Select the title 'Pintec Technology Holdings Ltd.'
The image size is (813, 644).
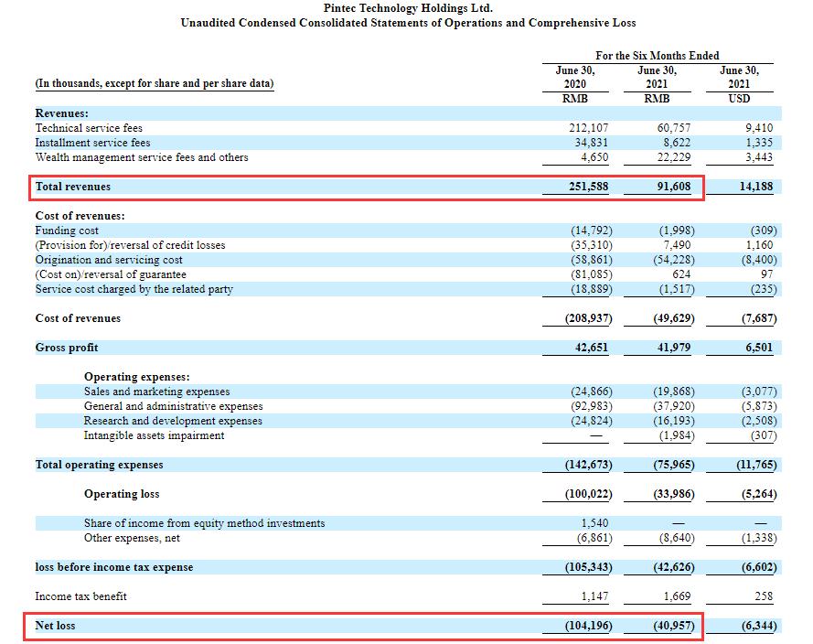pos(408,8)
